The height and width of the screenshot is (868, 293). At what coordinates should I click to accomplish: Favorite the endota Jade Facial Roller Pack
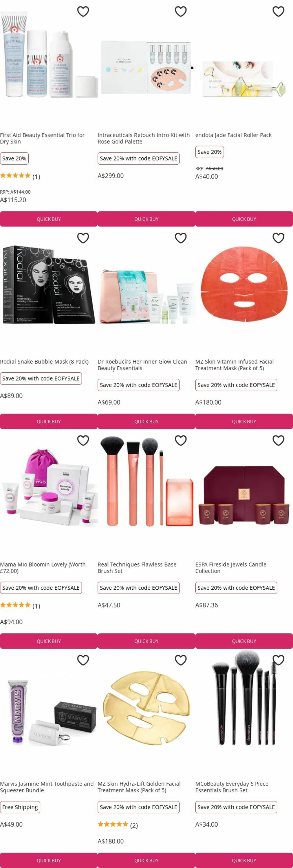coord(278,12)
